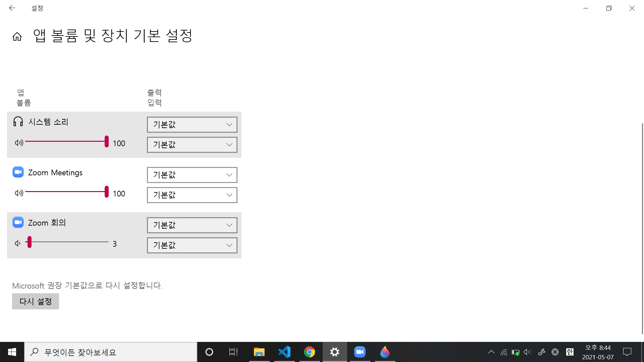The image size is (644, 362).
Task: Show hidden system tray icons
Action: (x=491, y=352)
